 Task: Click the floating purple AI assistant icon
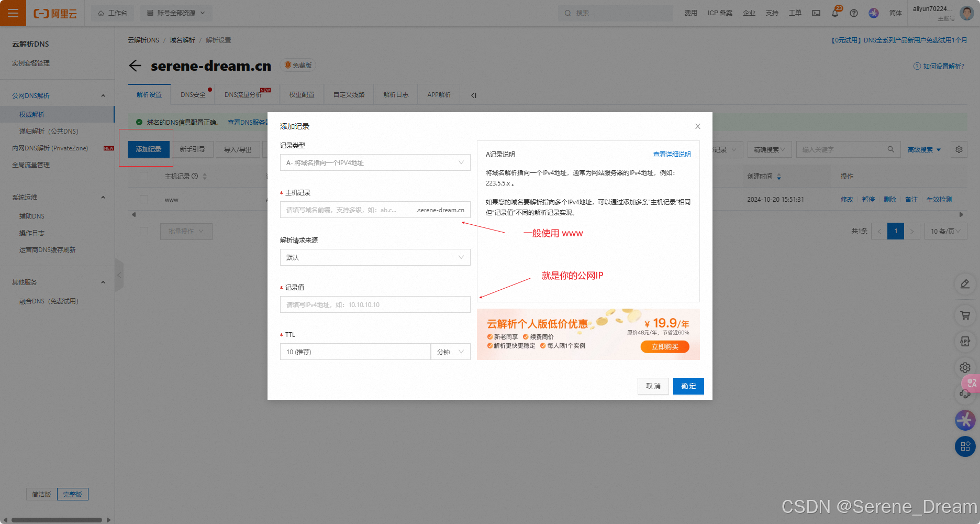coord(965,420)
